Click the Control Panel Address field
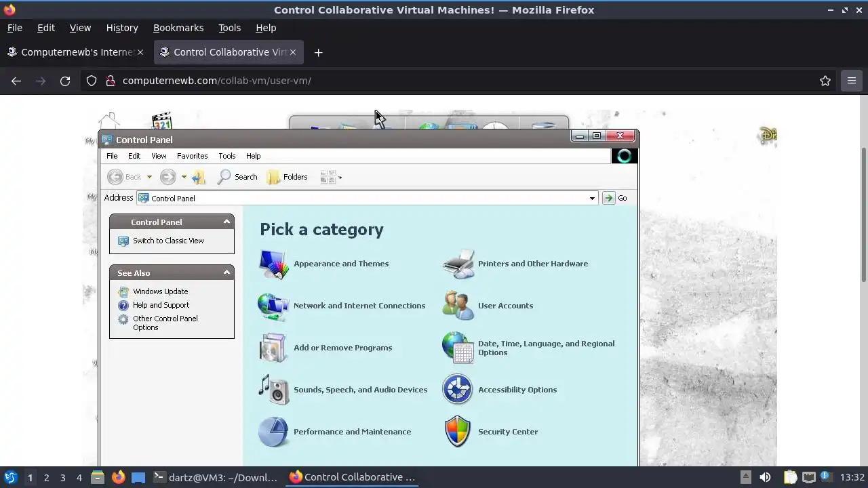868x488 pixels. 366,198
